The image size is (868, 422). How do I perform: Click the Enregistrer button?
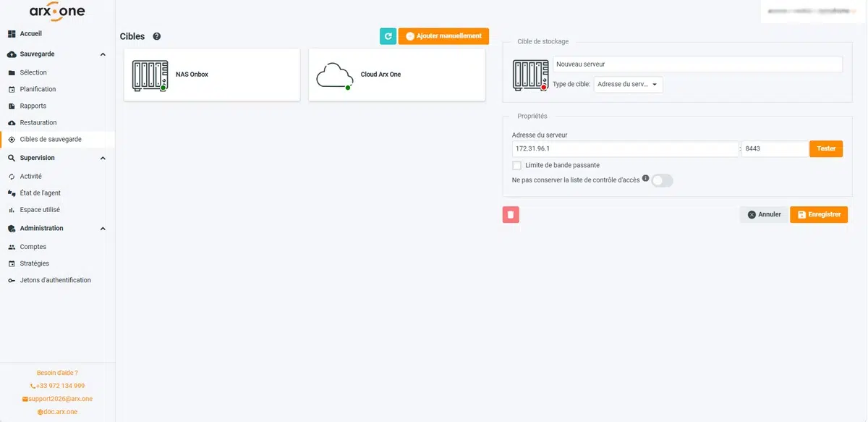click(819, 214)
